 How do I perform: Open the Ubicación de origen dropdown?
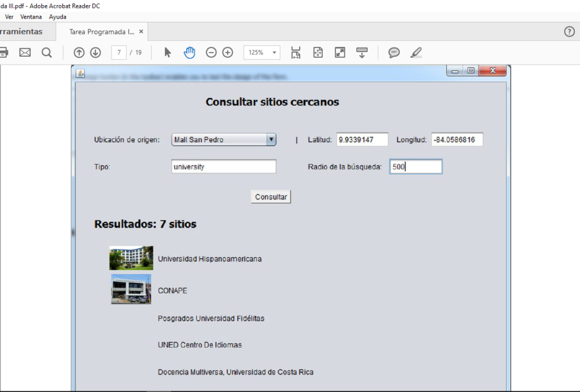tap(271, 139)
